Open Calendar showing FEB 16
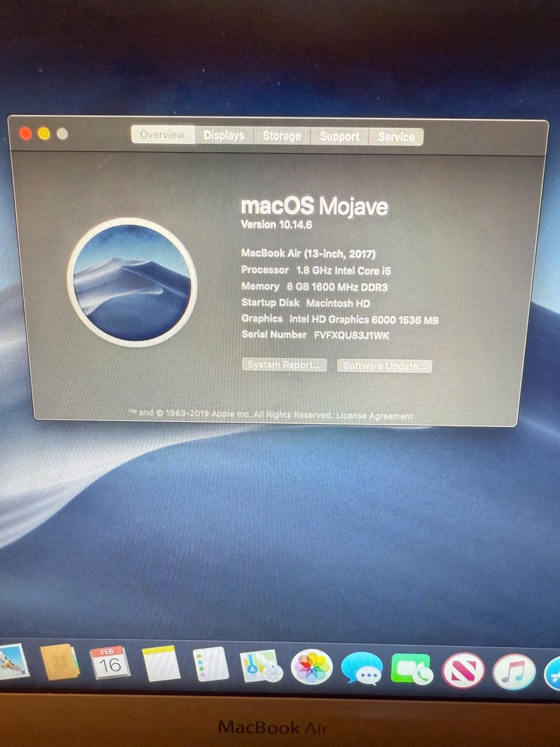 (110, 662)
